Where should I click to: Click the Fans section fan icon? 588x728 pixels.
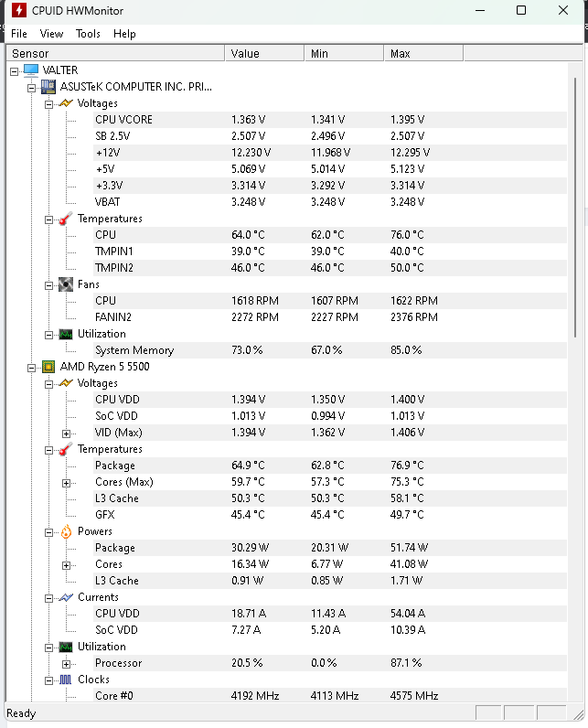66,284
